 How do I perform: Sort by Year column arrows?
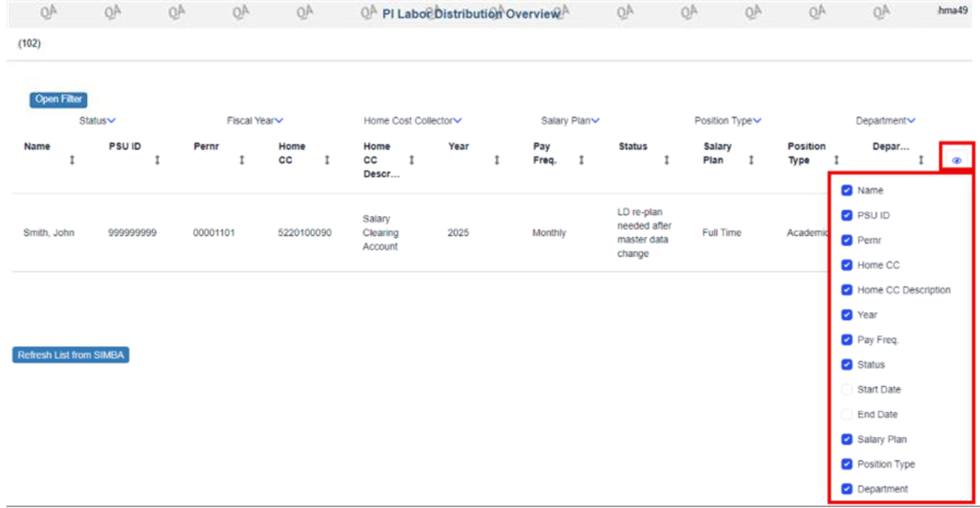coord(497,160)
